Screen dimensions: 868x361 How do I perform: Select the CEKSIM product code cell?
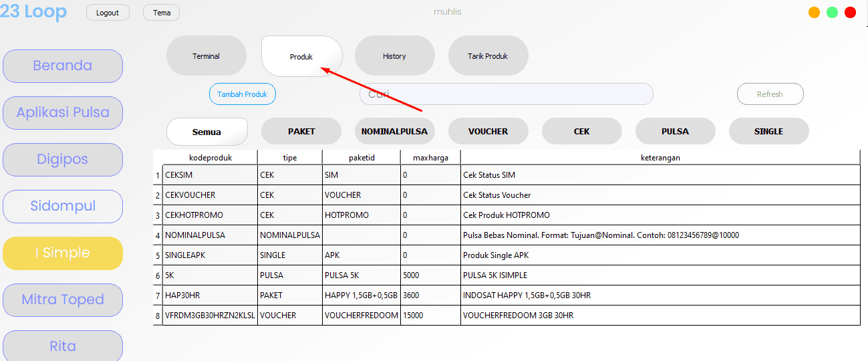[x=210, y=175]
